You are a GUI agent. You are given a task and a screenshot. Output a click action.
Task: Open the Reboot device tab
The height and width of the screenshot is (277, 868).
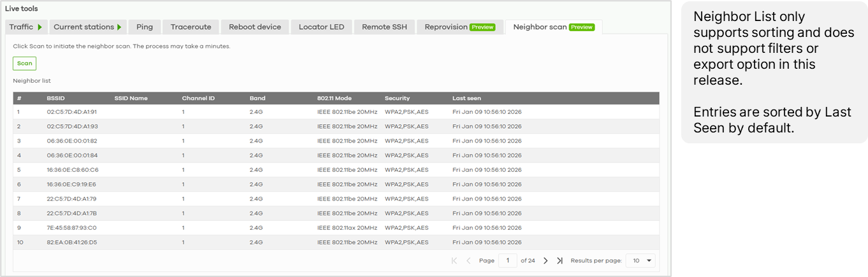pyautogui.click(x=255, y=27)
